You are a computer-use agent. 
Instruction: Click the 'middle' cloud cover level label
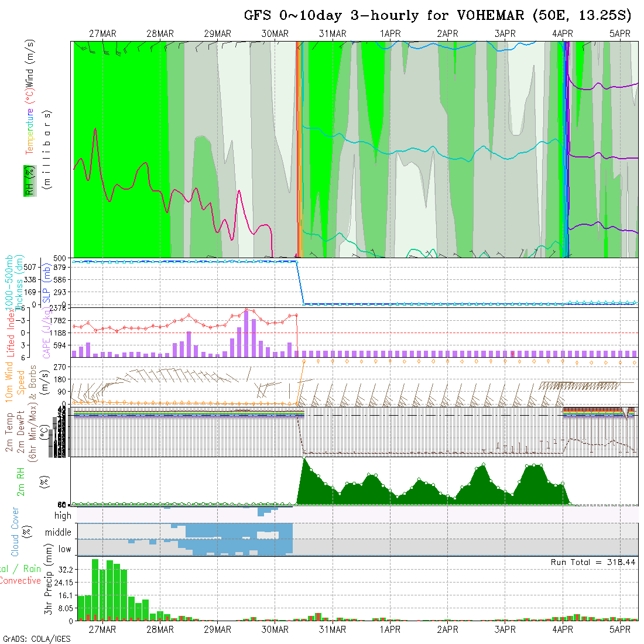tap(59, 533)
